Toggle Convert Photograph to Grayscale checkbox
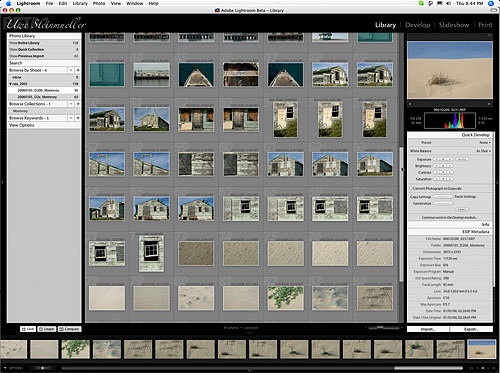 [411, 188]
